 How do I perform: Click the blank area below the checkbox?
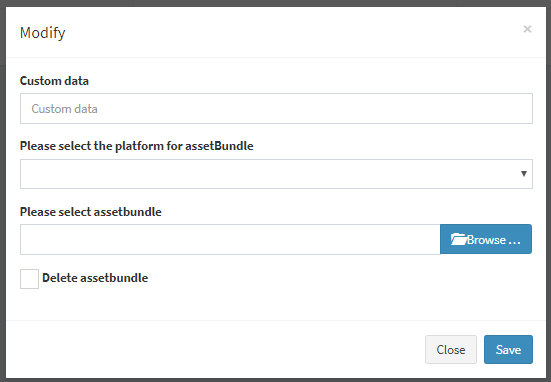pyautogui.click(x=276, y=304)
